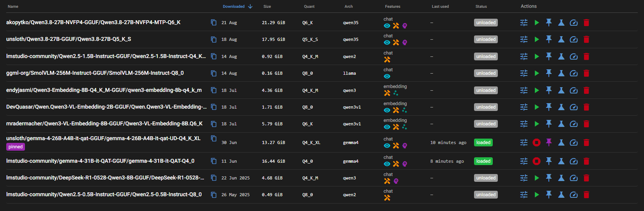Viewport: 644px width, 211px height.
Task: Sort by the Size column header
Action: pos(267,7)
